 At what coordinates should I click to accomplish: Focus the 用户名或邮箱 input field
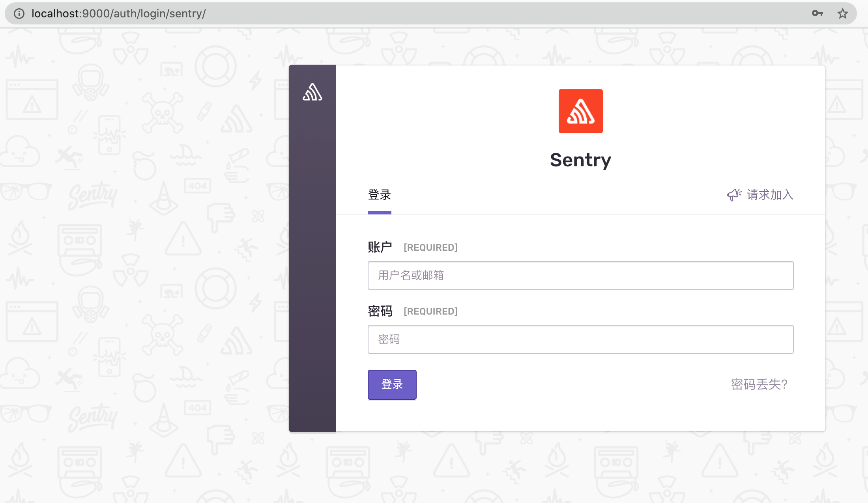coord(580,276)
